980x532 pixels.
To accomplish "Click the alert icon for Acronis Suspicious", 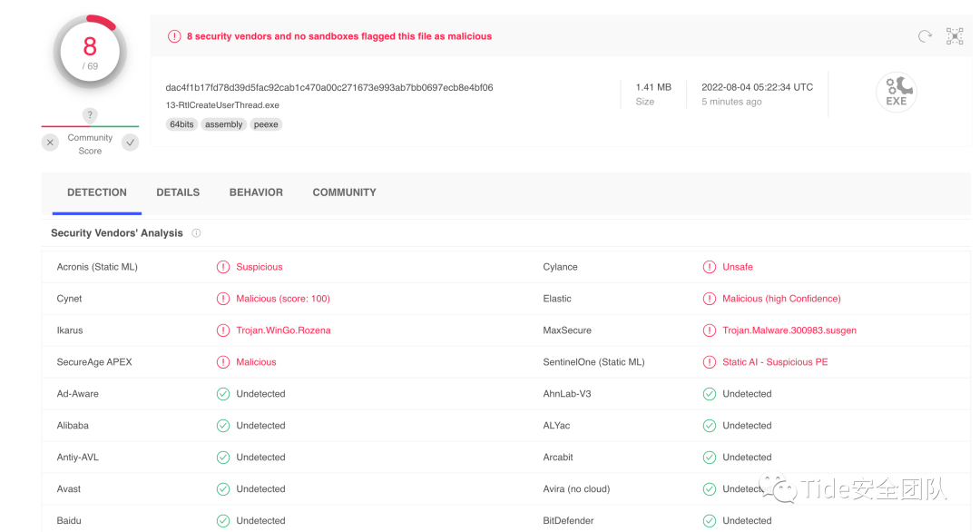I will click(223, 267).
